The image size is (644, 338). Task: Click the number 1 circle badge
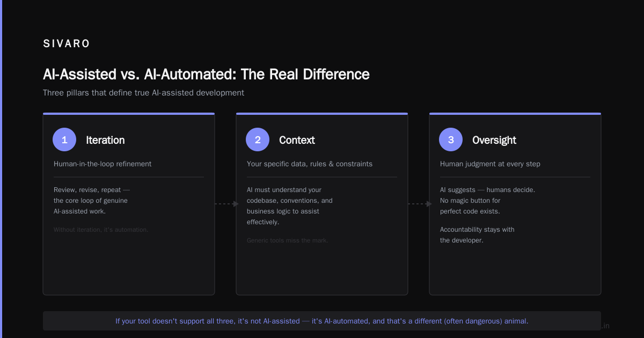coord(64,139)
